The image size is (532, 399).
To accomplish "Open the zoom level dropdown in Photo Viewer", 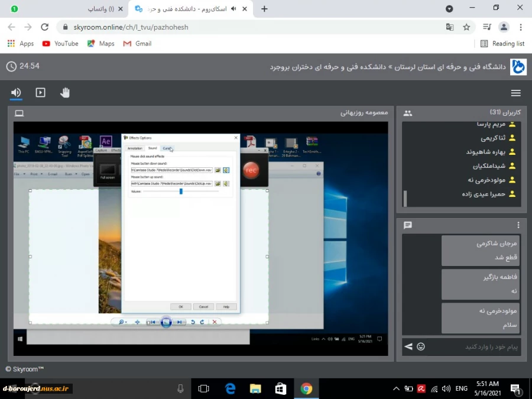I will point(123,322).
